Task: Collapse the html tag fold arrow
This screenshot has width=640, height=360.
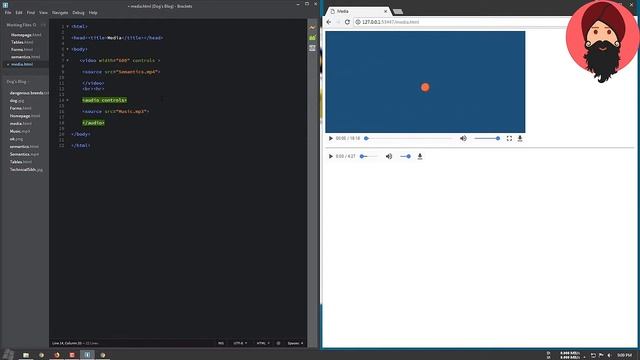Action: pos(68,27)
